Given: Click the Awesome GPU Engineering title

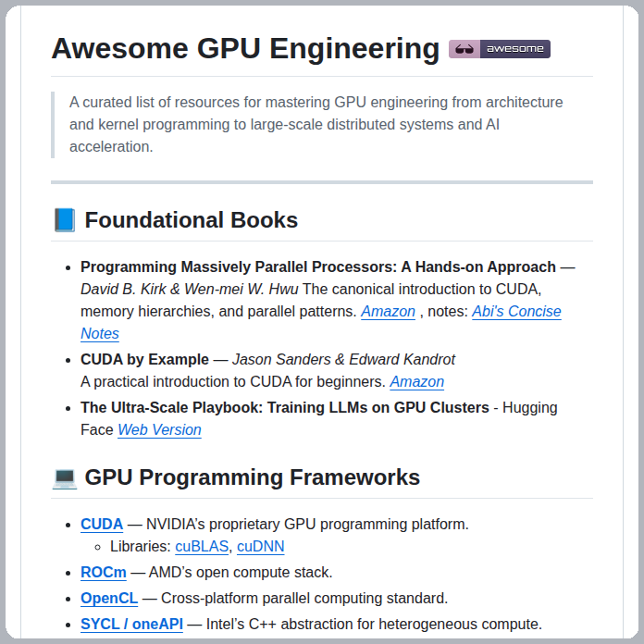Looking at the screenshot, I should 245,48.
